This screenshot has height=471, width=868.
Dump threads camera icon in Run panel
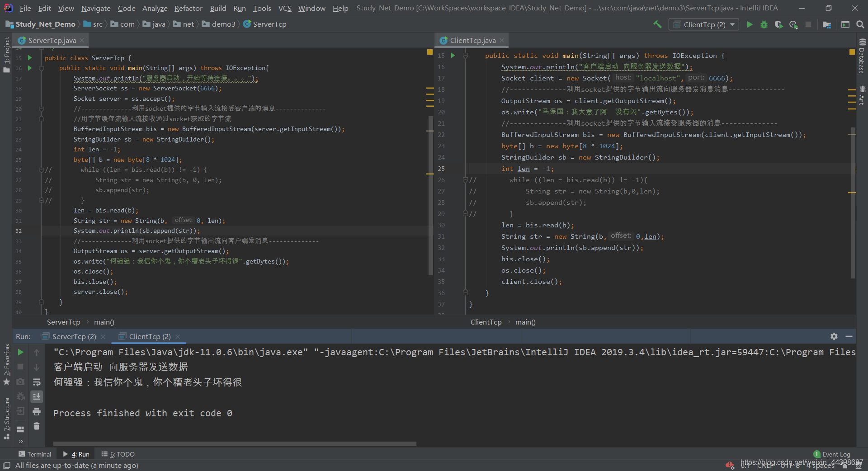pos(20,382)
